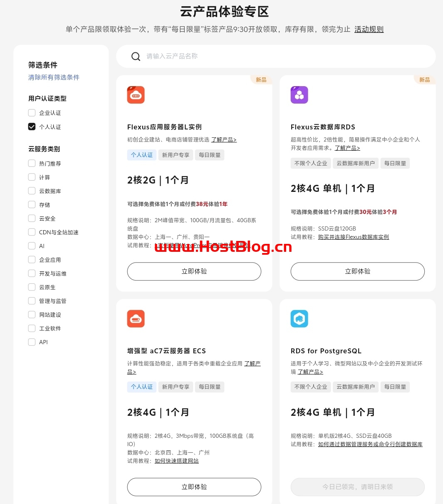Click the 云数据库新用户 tag on RDS for PostgreSQL
This screenshot has width=443, height=504.
coord(356,387)
